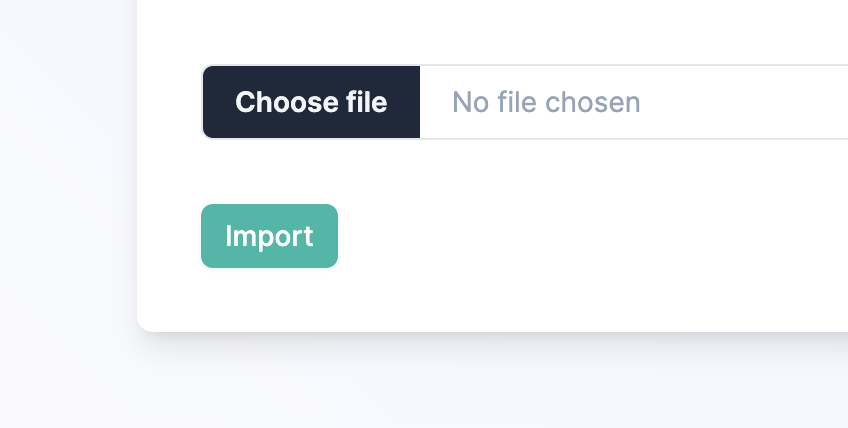Browse for a file with Choose file
Screen dimensions: 848x428
311,102
